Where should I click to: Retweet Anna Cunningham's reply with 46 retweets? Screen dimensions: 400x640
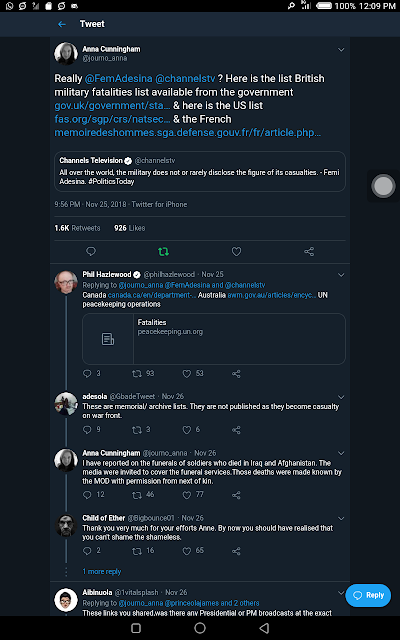point(137,495)
